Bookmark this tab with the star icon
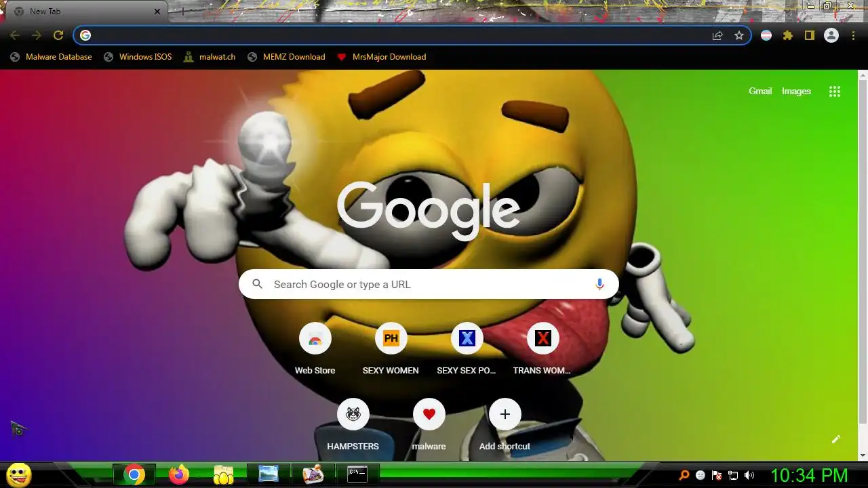The height and width of the screenshot is (488, 868). [739, 35]
